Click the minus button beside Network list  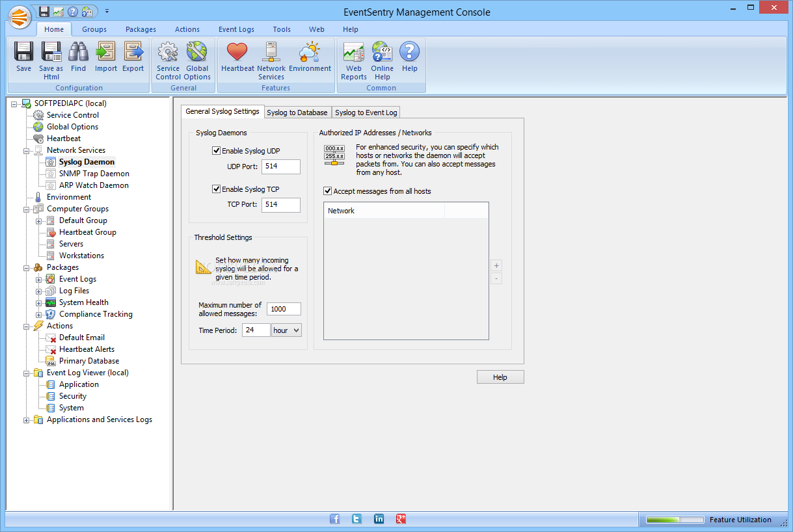496,278
